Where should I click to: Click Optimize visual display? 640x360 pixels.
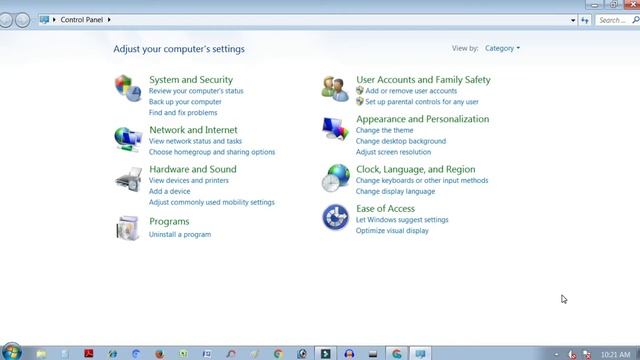(392, 231)
